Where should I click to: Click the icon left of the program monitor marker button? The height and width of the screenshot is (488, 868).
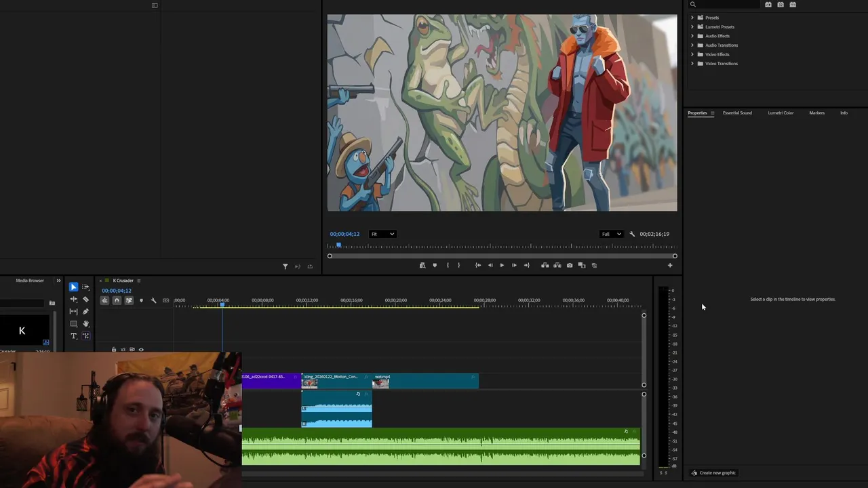422,265
